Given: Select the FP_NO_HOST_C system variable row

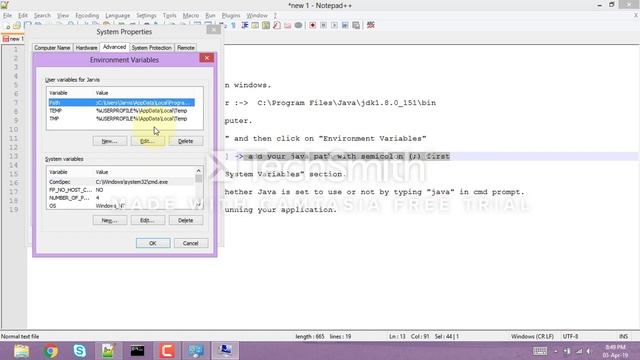Looking at the screenshot, I should coord(121,190).
